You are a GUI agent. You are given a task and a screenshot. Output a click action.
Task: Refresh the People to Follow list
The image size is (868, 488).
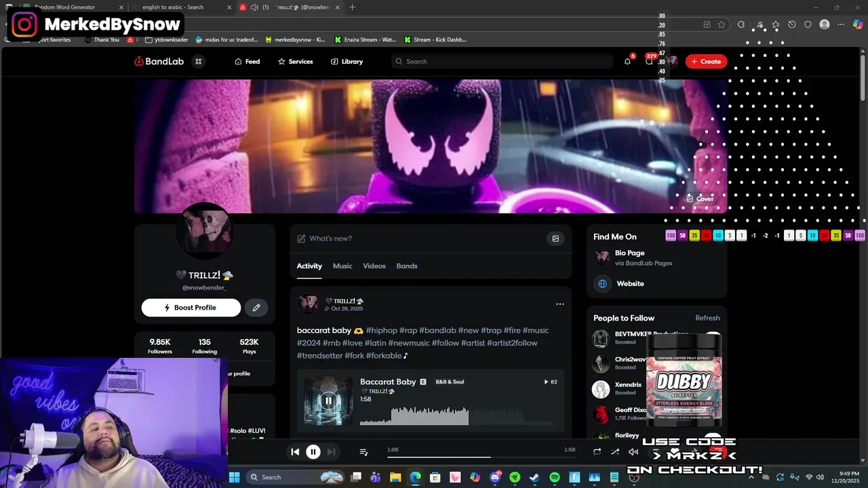click(x=707, y=318)
